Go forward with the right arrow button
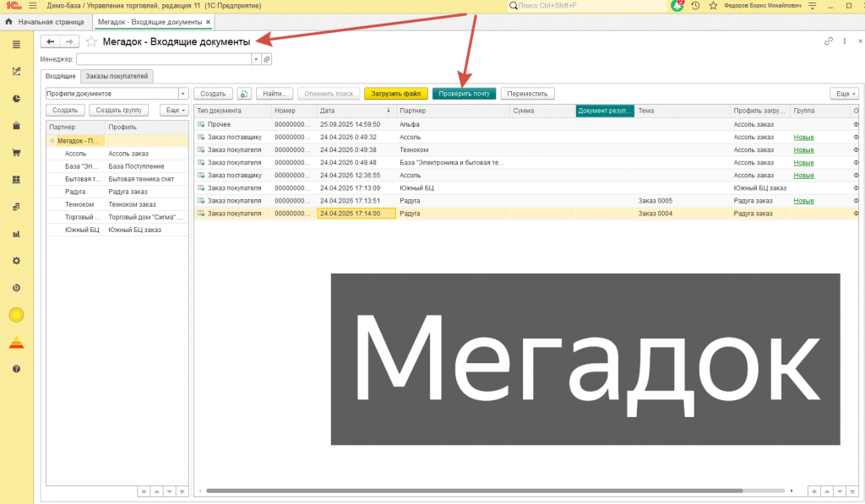The height and width of the screenshot is (504, 865). click(69, 41)
